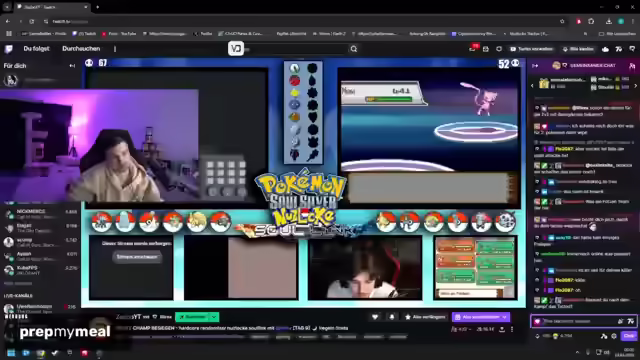The width and height of the screenshot is (640, 360).
Task: Open the Twitch home logo
Action: pos(8,49)
